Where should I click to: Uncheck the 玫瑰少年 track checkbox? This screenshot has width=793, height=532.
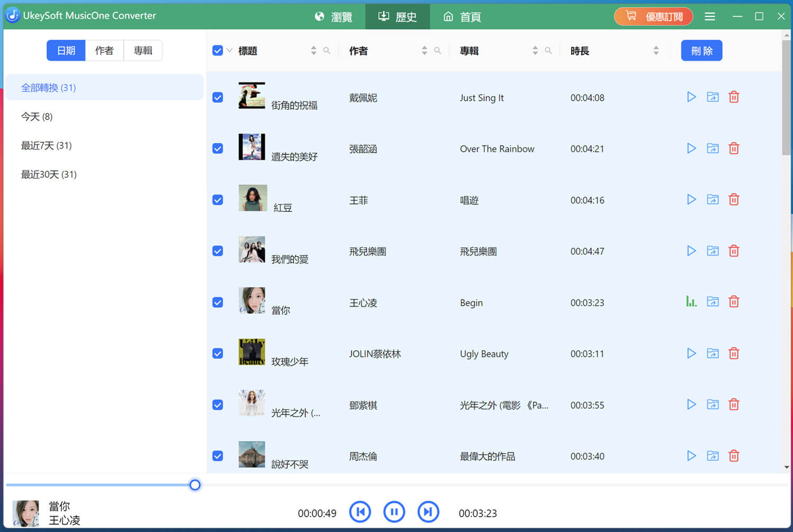pos(217,353)
